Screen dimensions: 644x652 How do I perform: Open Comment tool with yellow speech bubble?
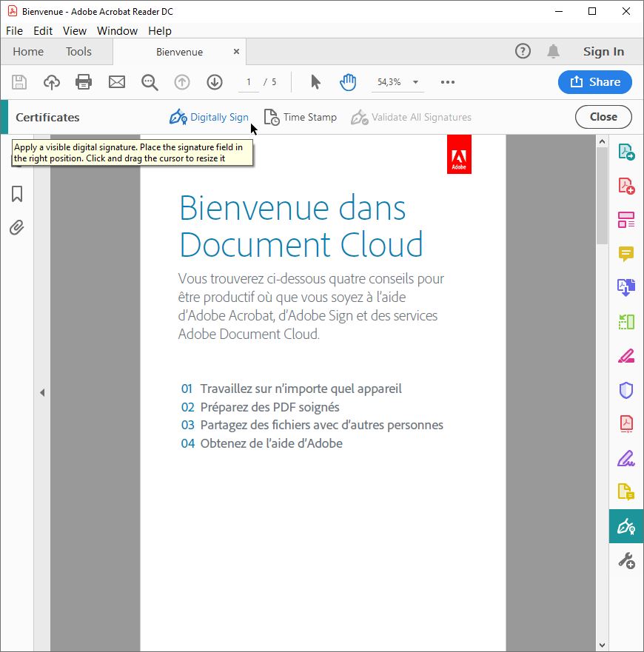tap(626, 253)
